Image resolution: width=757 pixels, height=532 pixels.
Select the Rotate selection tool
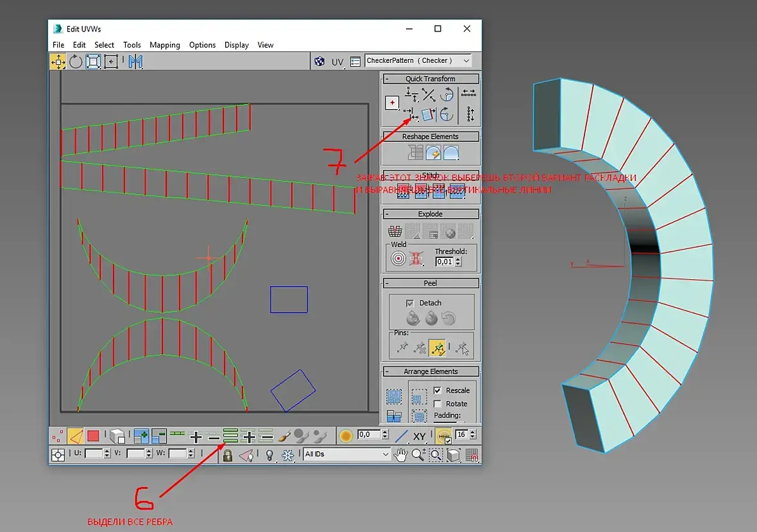[76, 62]
